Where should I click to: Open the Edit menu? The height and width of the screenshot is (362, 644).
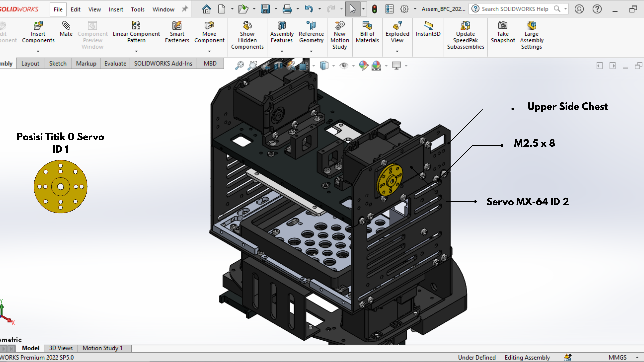tap(75, 10)
